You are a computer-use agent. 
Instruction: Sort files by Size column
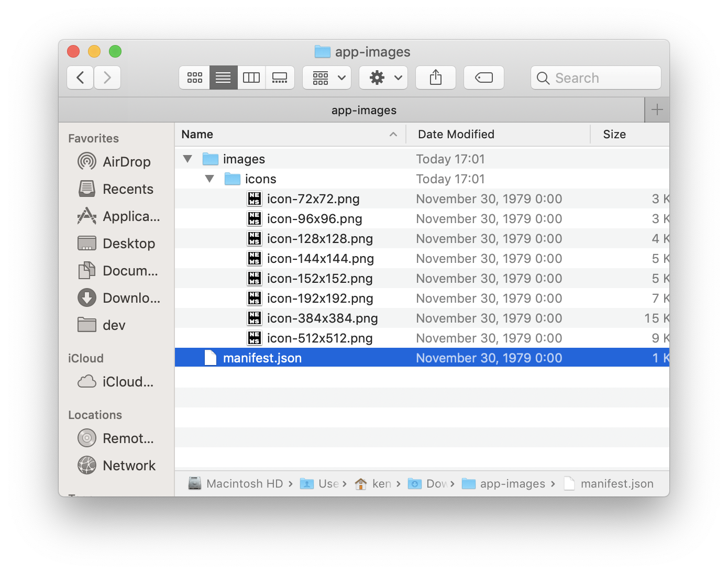click(x=614, y=134)
